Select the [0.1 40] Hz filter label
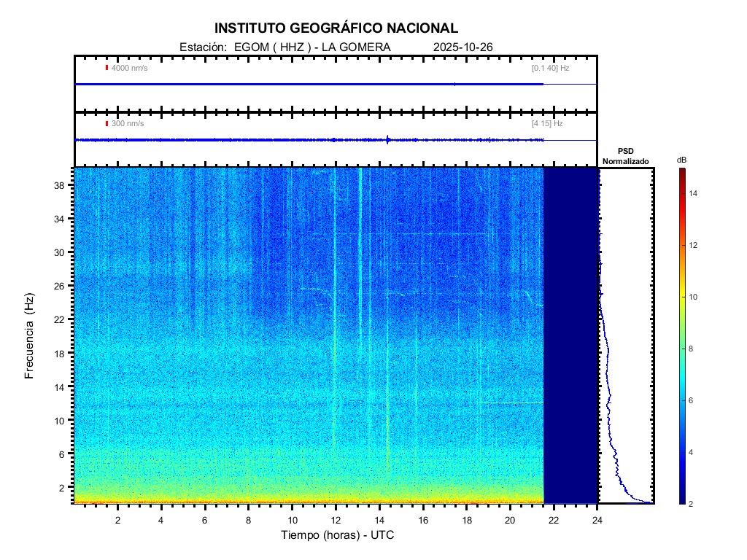Screen dimensions: 747x560 (550, 68)
